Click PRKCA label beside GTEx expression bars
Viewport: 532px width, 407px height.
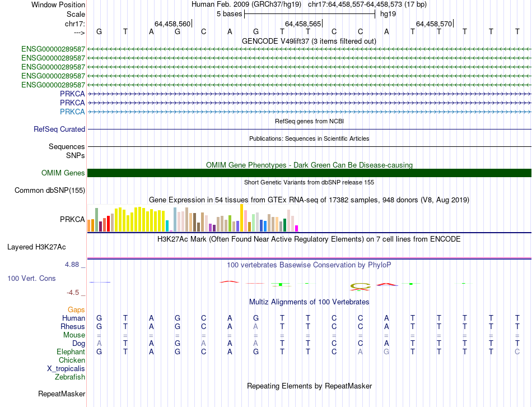pos(72,219)
